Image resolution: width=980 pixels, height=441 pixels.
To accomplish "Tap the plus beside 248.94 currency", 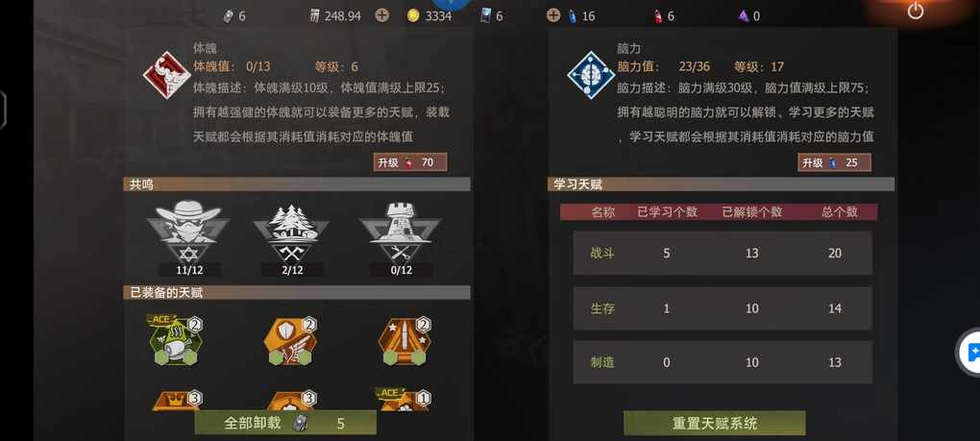I will [x=381, y=15].
